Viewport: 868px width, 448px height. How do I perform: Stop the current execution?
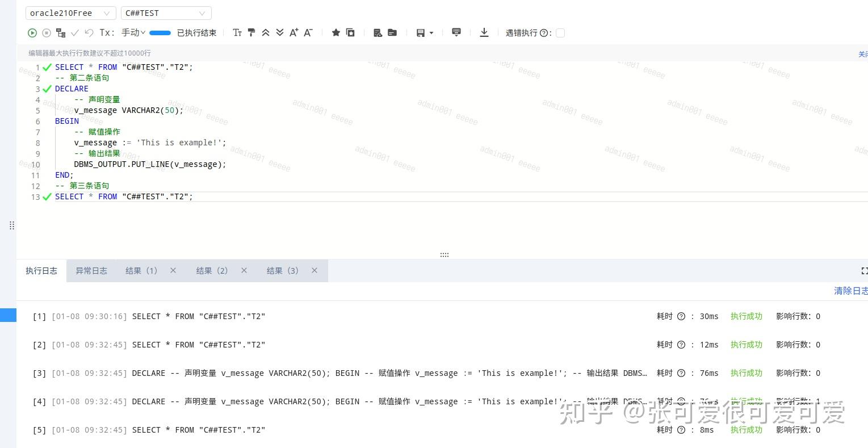point(47,33)
